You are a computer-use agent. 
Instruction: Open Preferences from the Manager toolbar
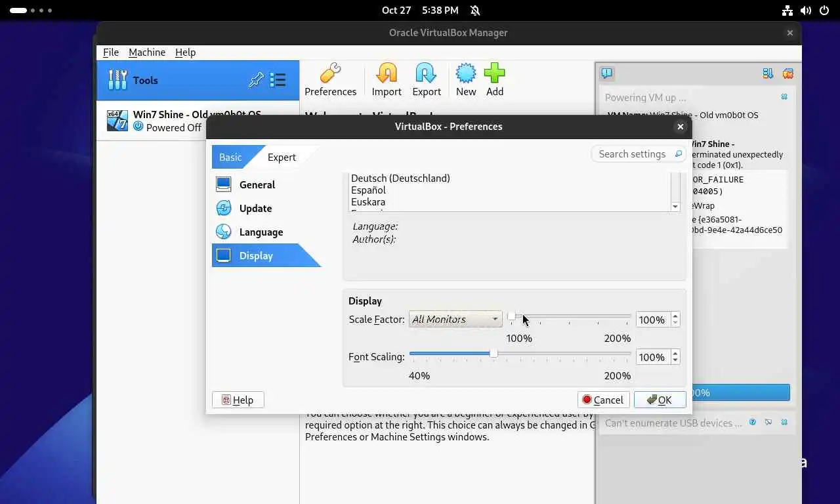[x=330, y=80]
